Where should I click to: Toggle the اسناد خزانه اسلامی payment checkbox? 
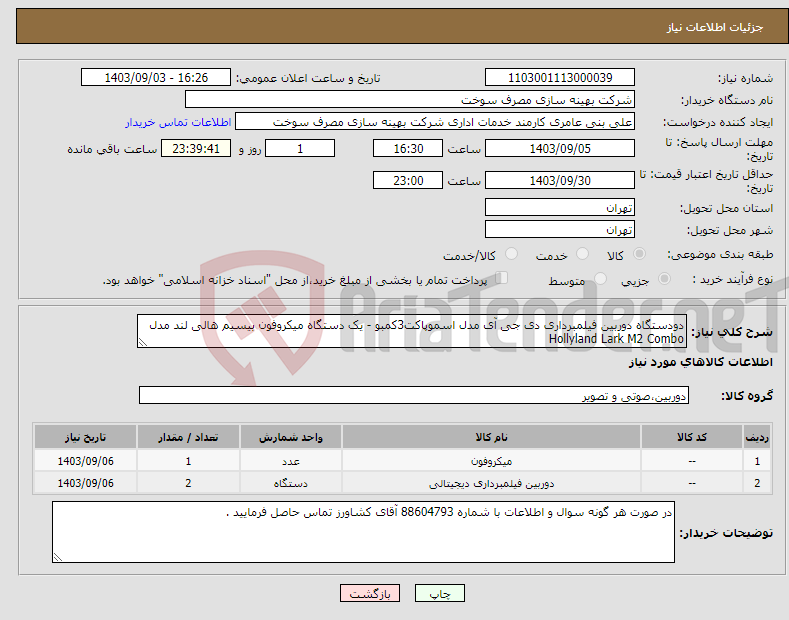[x=502, y=278]
